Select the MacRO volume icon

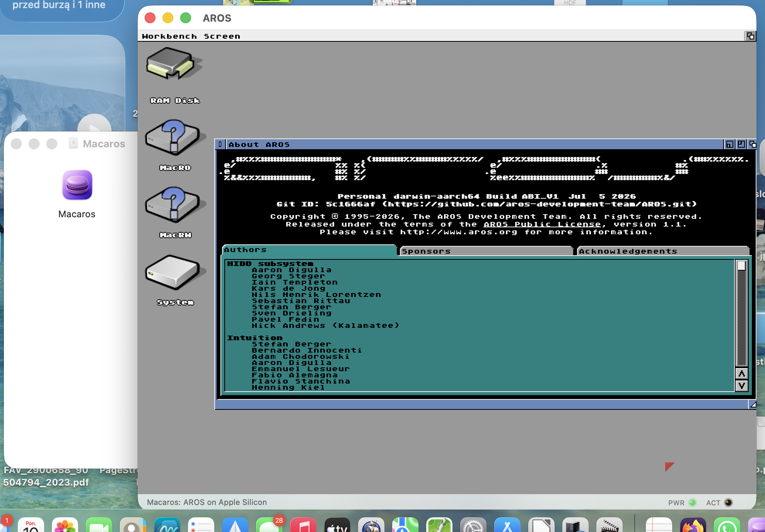175,137
